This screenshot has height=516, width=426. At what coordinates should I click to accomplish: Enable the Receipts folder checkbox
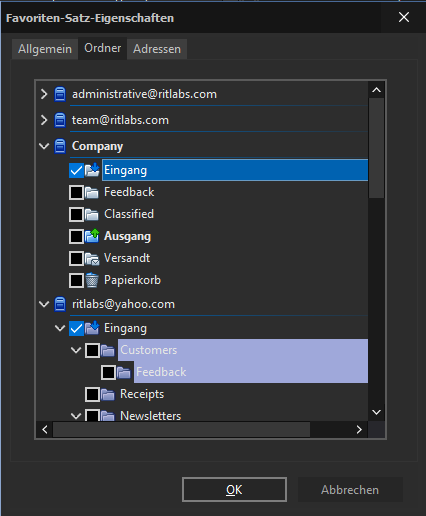pyautogui.click(x=92, y=394)
